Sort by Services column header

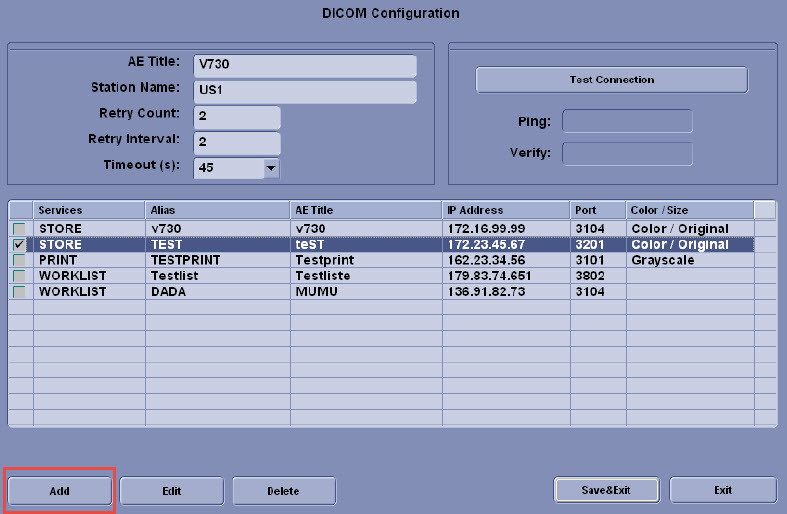(x=89, y=210)
